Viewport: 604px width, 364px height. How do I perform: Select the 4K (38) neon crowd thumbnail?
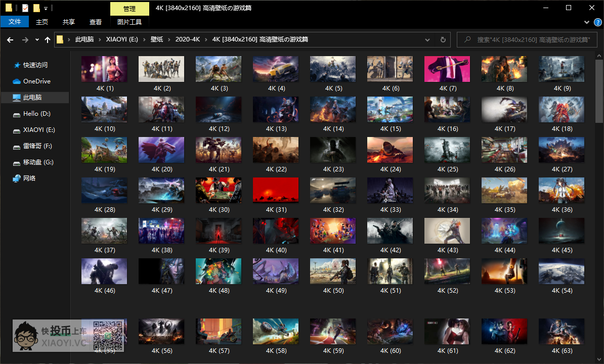tap(161, 231)
